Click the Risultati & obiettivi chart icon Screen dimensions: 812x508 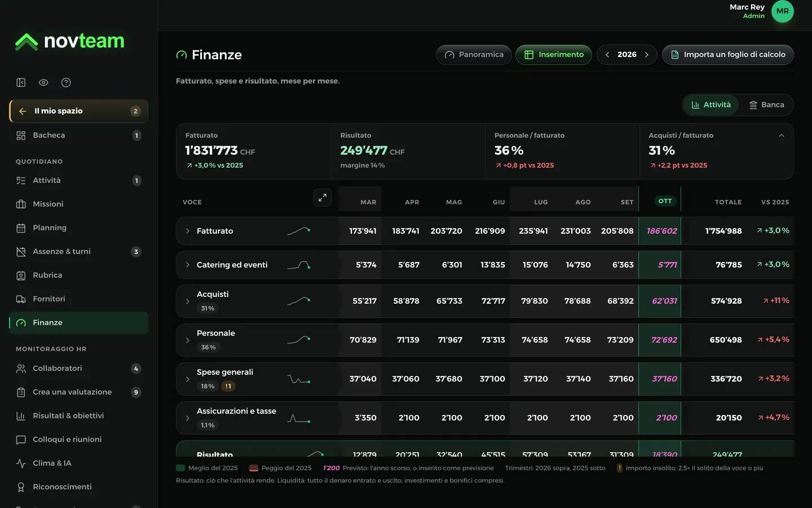click(x=21, y=416)
